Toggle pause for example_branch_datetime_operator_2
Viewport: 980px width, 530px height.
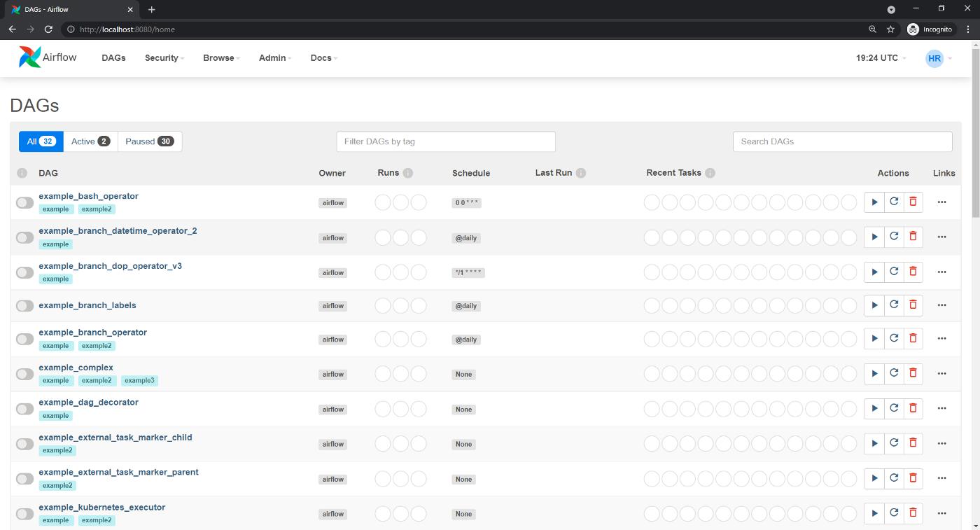tap(24, 237)
